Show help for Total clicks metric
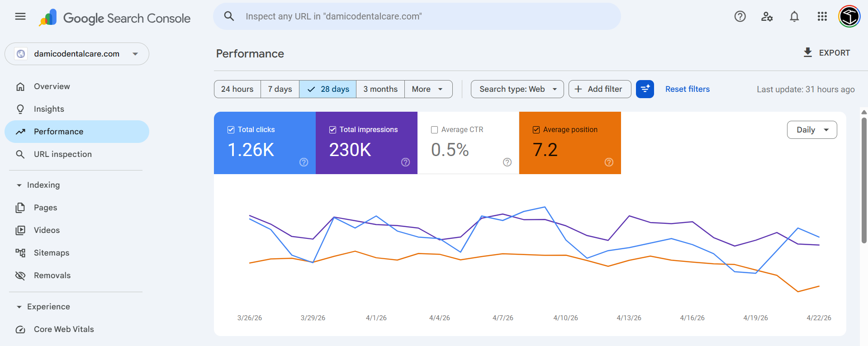This screenshot has width=868, height=346. (x=304, y=162)
